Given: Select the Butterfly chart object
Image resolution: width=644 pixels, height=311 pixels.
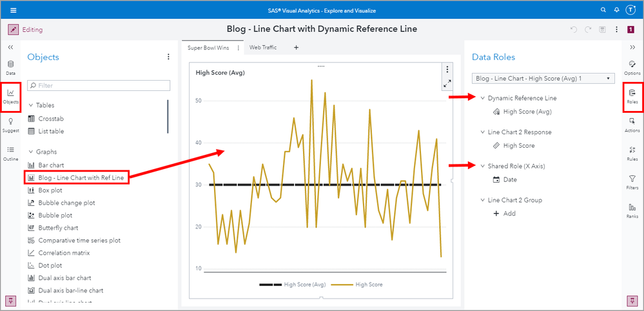Looking at the screenshot, I should point(53,228).
